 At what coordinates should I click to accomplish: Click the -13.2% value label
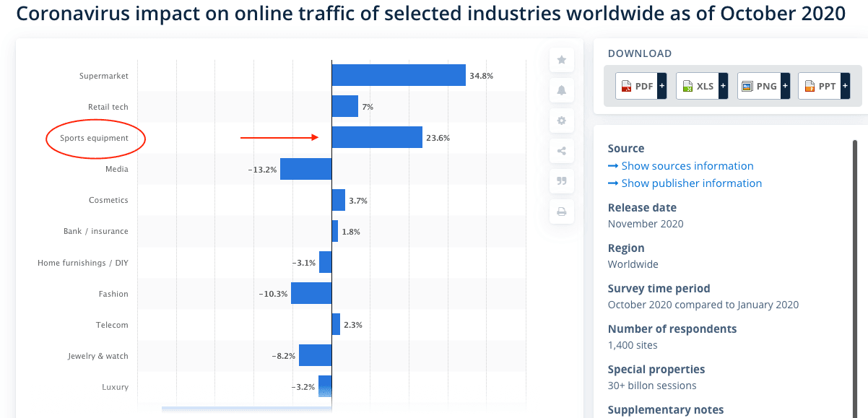point(261,170)
